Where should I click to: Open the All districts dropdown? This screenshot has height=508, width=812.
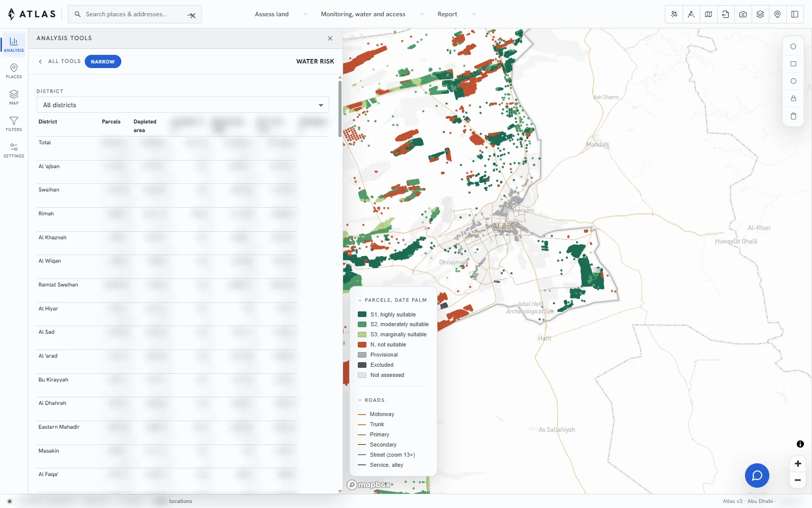click(x=183, y=105)
